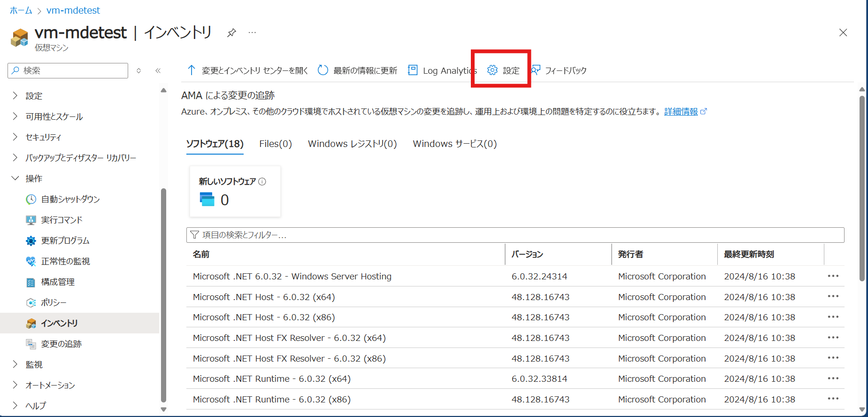Click the main content vertical scrollbar
Image resolution: width=868 pixels, height=417 pixels.
click(x=862, y=188)
